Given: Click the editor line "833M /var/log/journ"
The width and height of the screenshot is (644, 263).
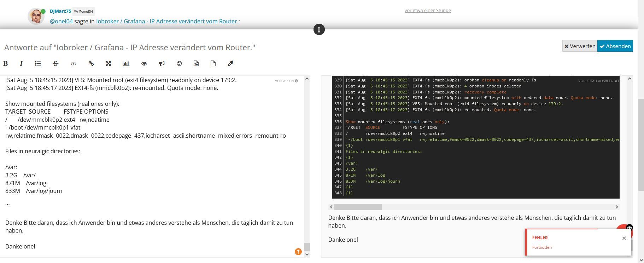Looking at the screenshot, I should (34, 191).
